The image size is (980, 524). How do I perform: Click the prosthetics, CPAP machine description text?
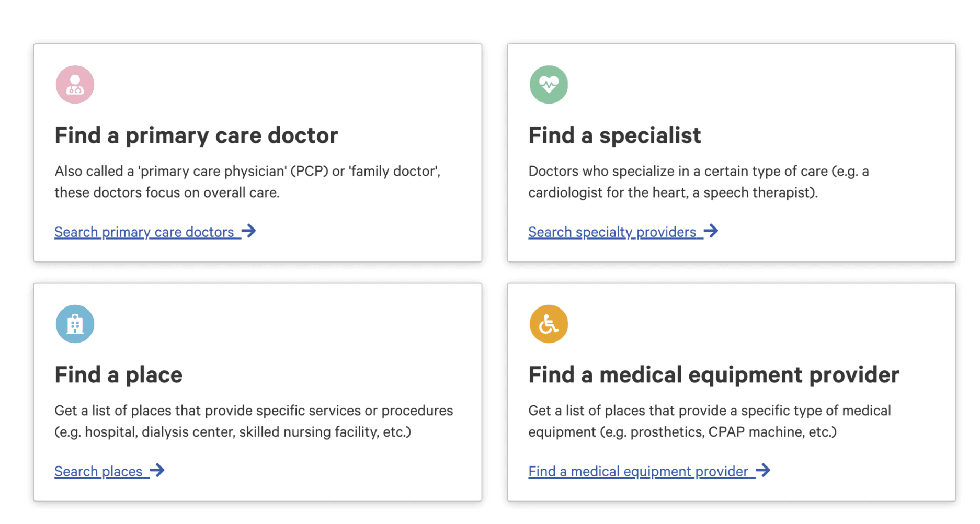point(709,422)
